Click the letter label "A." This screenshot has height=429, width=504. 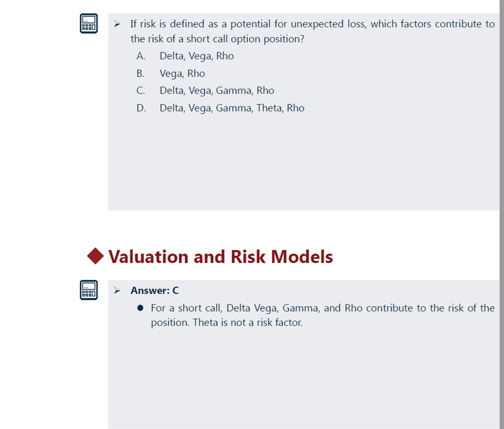(x=141, y=56)
